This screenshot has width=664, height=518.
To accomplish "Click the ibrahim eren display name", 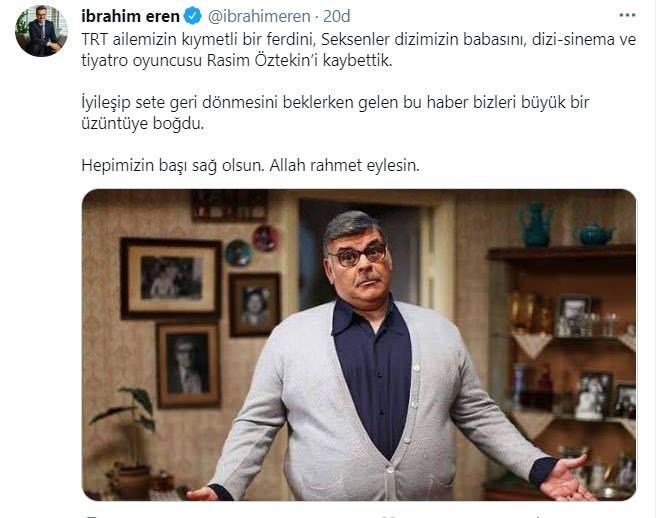I will (130, 17).
